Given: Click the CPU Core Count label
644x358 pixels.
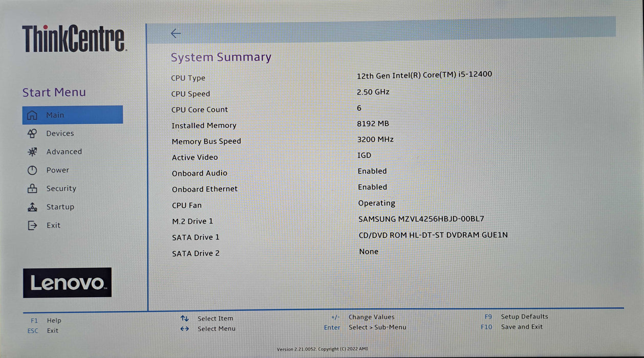Looking at the screenshot, I should (x=200, y=109).
